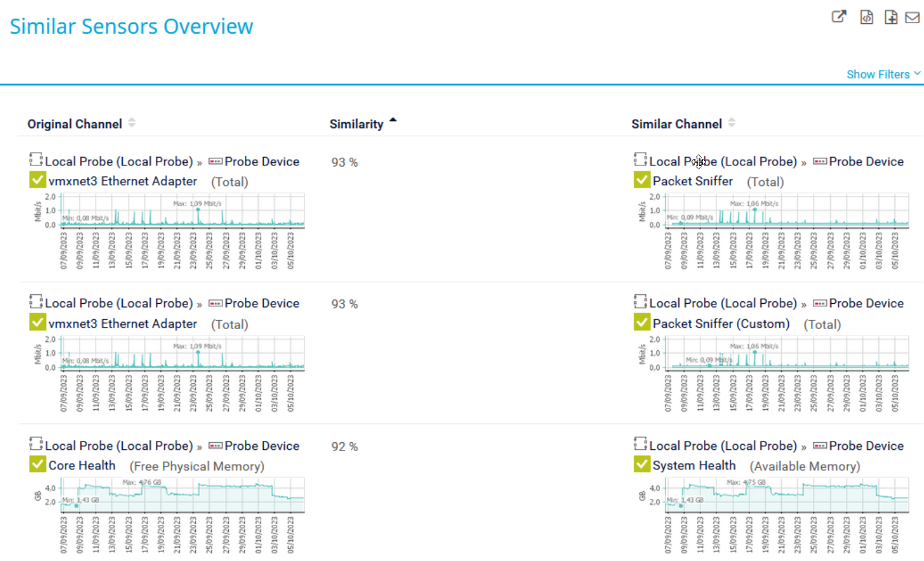Click the file with plus sign icon

point(891,17)
